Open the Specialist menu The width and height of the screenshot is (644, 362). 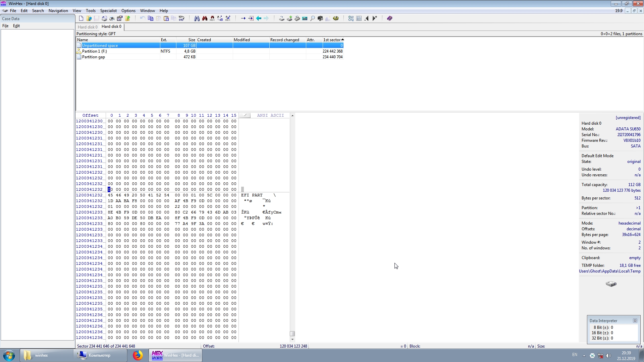[108, 11]
